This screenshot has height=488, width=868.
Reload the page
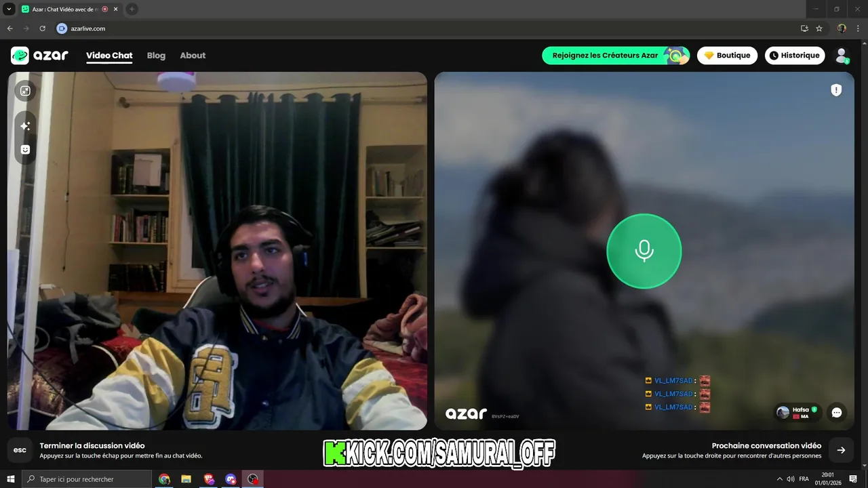point(42,28)
